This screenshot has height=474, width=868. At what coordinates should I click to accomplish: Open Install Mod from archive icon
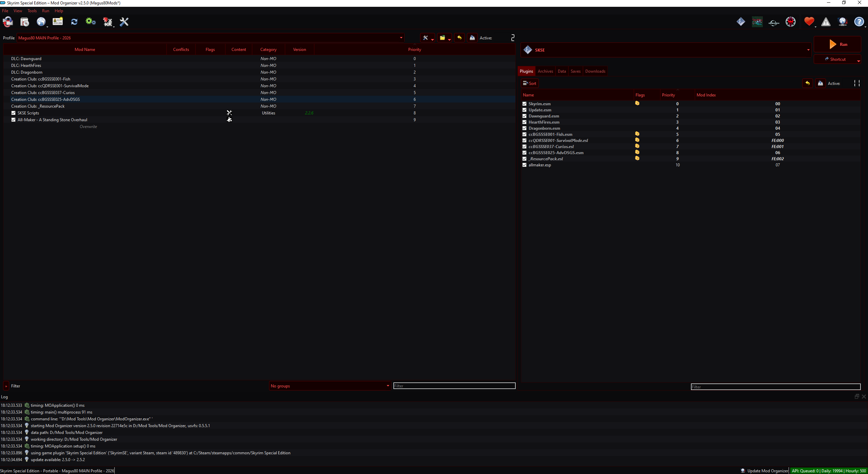[25, 22]
